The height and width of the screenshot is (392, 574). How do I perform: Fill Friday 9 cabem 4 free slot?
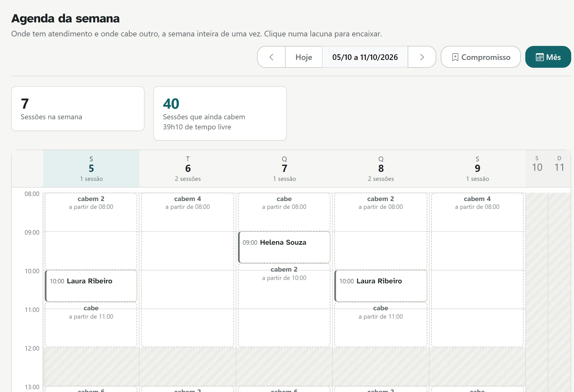(477, 270)
